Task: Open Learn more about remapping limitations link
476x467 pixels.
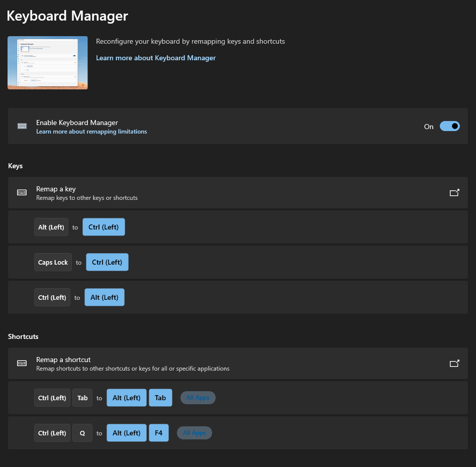Action: tap(91, 132)
